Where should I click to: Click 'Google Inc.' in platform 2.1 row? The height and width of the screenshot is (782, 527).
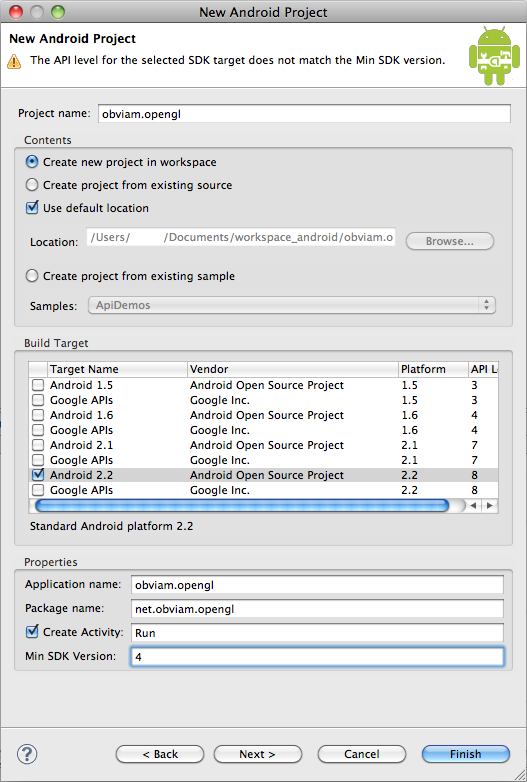[x=219, y=460]
